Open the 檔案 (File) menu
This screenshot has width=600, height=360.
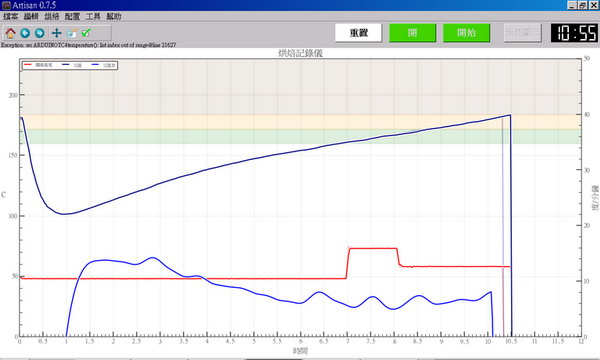click(11, 16)
